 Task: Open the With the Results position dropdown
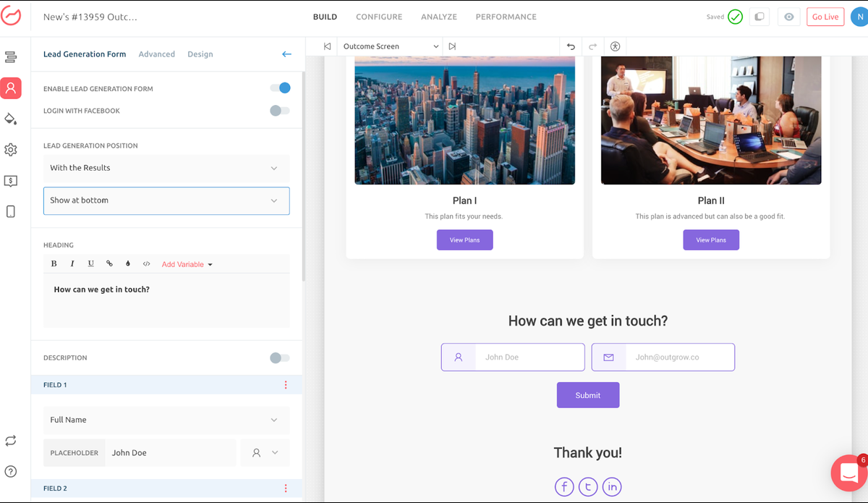coord(166,168)
